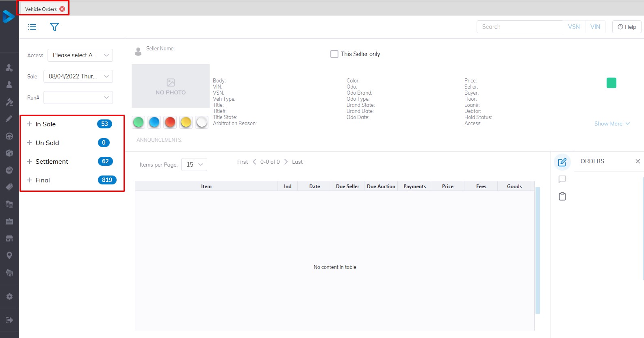This screenshot has height=338, width=644.
Task: Open the comments speech bubble icon
Action: point(562,179)
